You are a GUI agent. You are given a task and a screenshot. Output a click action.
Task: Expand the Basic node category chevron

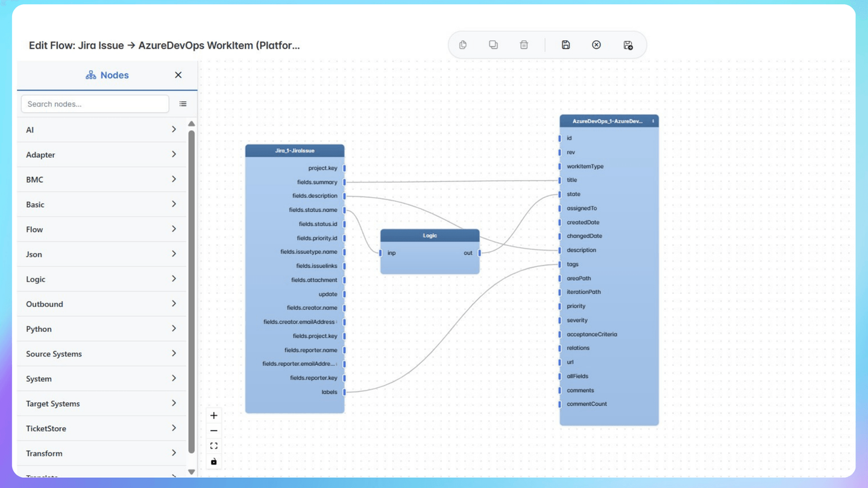(174, 204)
